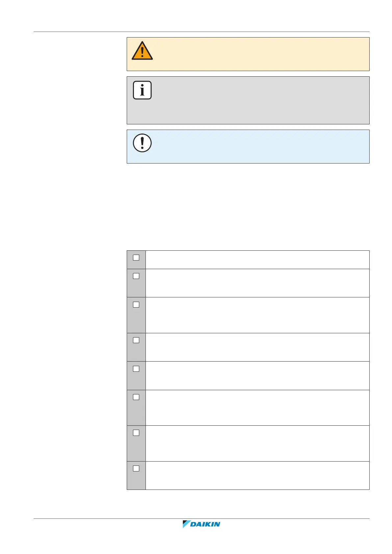
Task: Click the information "i" icon
Action: point(142,90)
